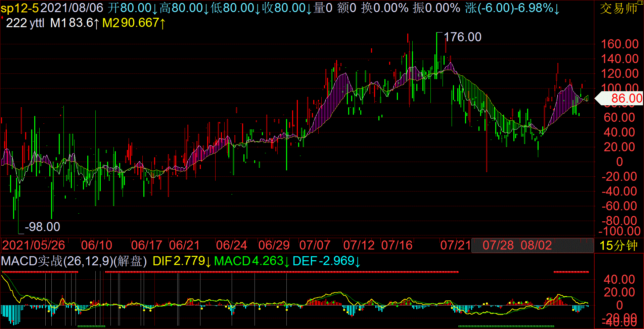
Task: Click the 06/29 date on time axis
Action: [x=274, y=245]
